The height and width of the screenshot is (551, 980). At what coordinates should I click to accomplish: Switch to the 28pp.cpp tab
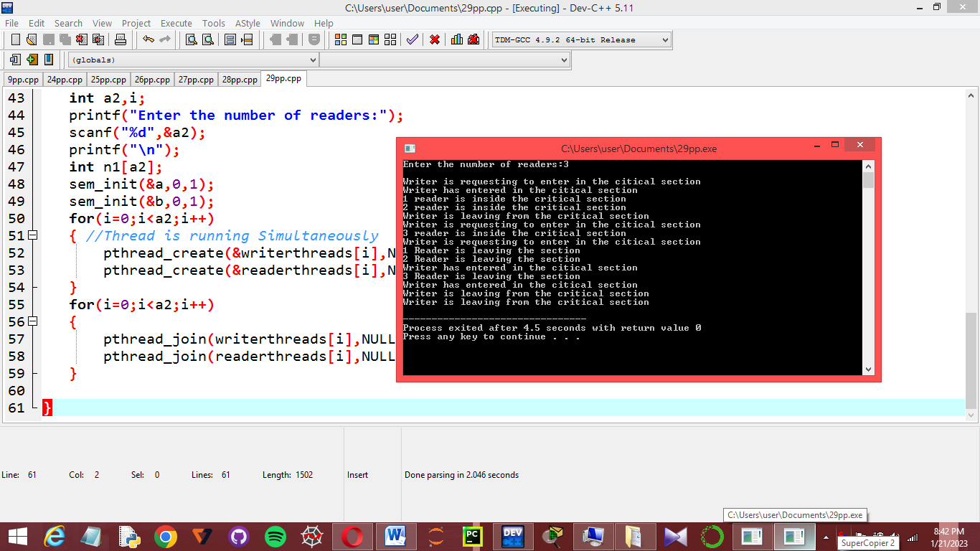click(239, 80)
